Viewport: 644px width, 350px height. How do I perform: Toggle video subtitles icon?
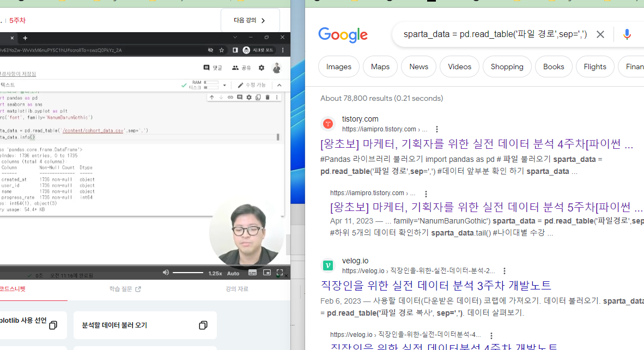pos(253,273)
